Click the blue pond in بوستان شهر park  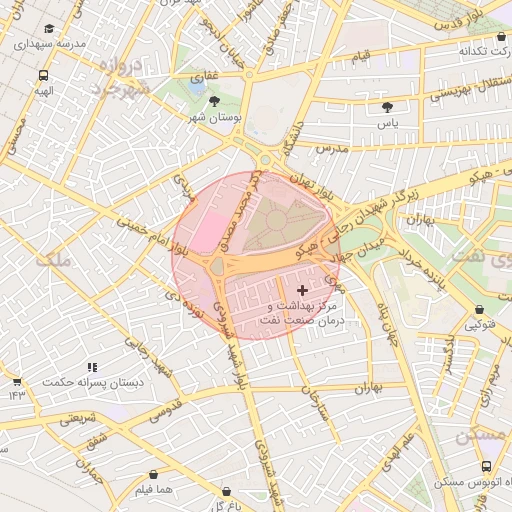[x=197, y=86]
